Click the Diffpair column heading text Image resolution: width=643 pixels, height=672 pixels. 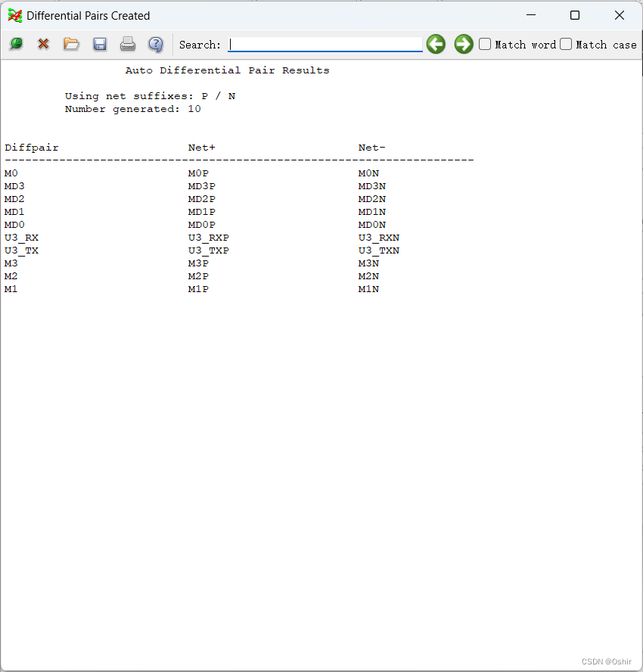click(31, 148)
